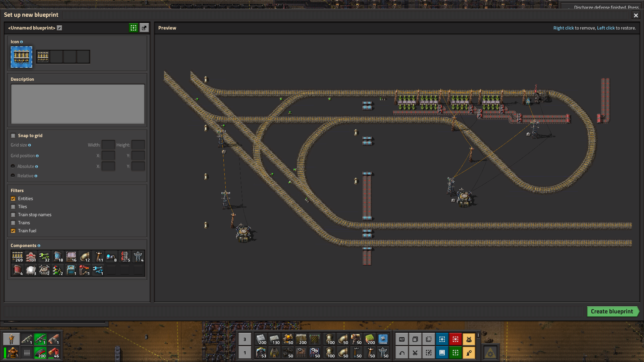This screenshot has width=644, height=362.
Task: Check the Tiles filter checkbox
Action: (x=13, y=207)
